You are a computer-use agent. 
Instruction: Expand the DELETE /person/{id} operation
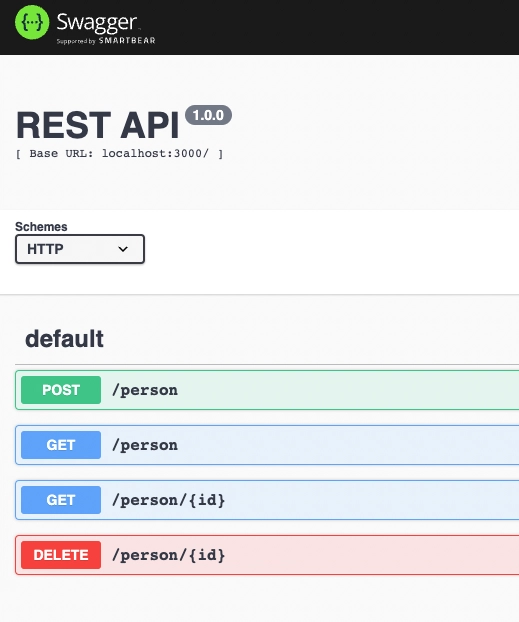click(267, 555)
